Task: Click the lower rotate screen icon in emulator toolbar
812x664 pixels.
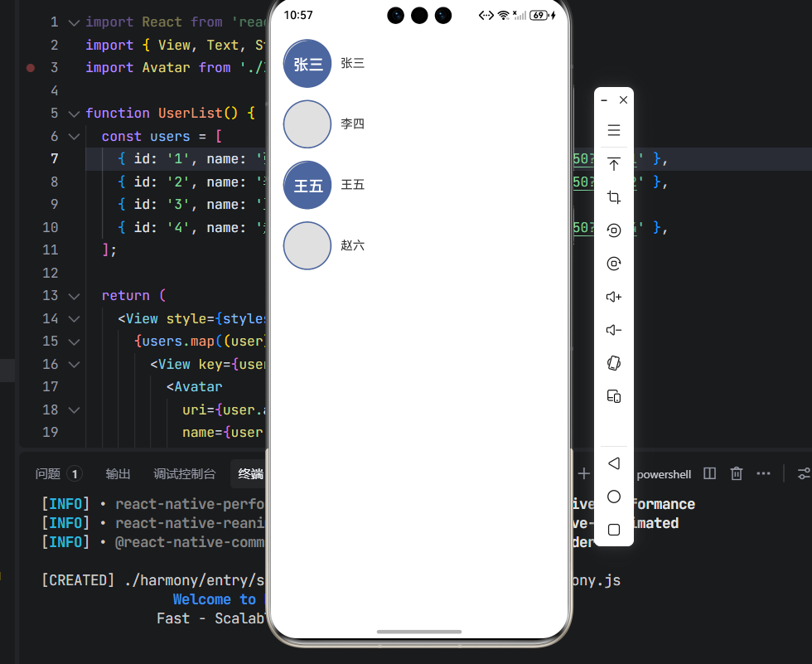Action: [x=614, y=264]
